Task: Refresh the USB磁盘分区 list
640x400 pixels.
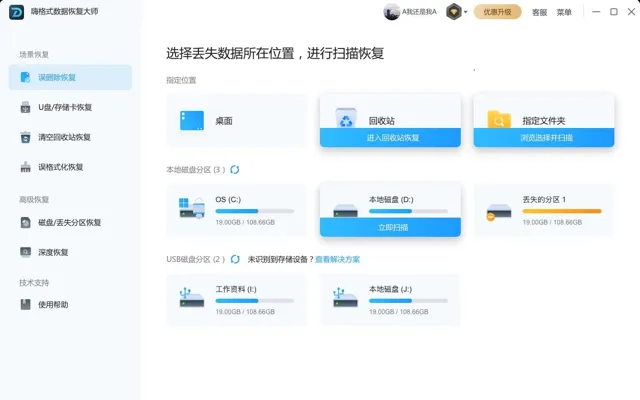Action: coord(235,259)
